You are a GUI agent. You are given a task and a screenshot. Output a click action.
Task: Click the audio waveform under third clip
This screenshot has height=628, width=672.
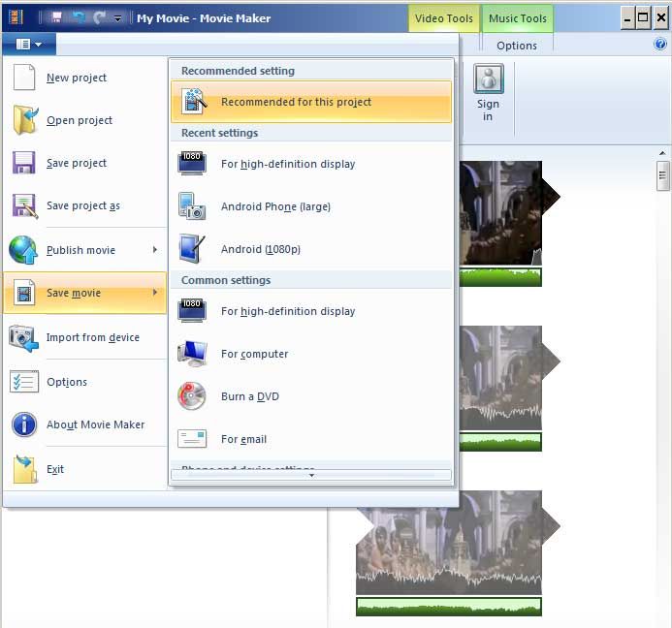(449, 607)
